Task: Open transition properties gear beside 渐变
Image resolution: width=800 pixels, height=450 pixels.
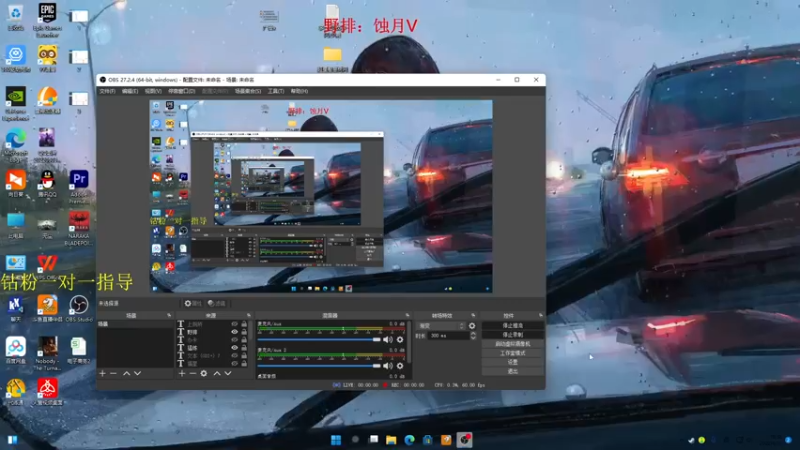Action: 472,326
